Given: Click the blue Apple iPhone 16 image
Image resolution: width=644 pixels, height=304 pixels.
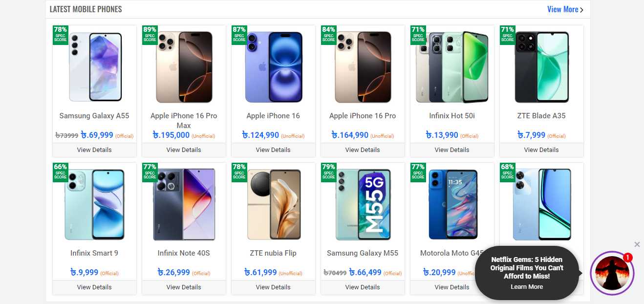Looking at the screenshot, I should pyautogui.click(x=273, y=67).
